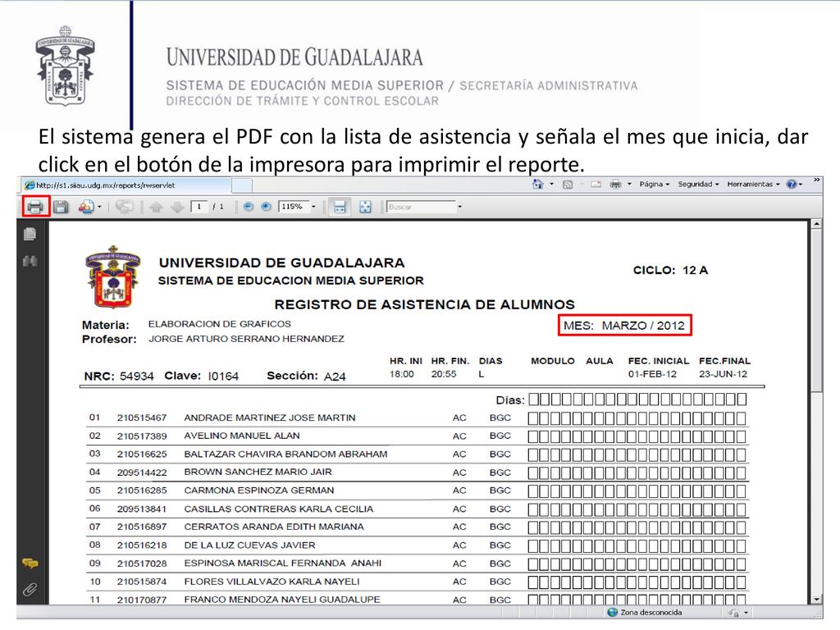Open the zoom percentage dropdown arrow
The height and width of the screenshot is (630, 840).
pos(314,207)
